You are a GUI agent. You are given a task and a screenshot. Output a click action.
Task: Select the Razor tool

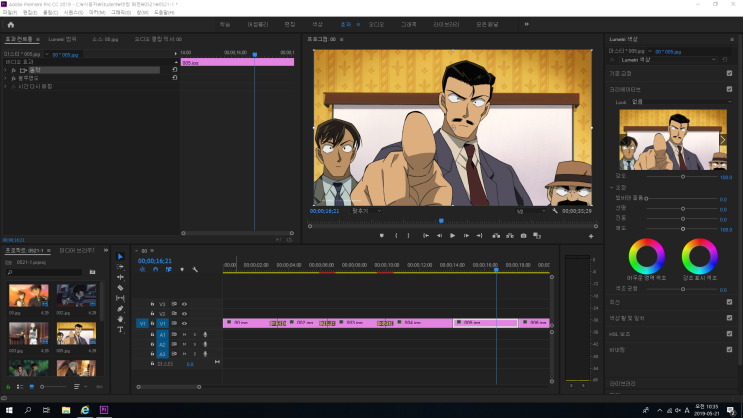coord(120,288)
